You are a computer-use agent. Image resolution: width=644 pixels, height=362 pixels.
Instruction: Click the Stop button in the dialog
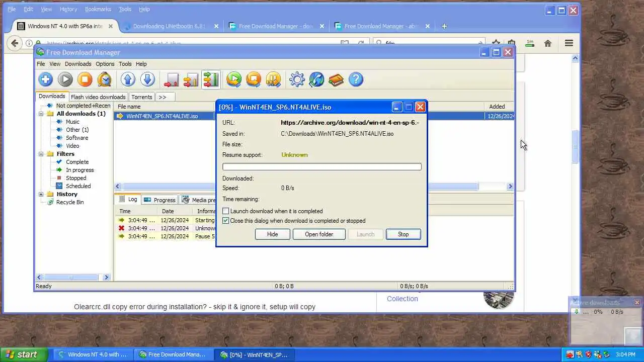[403, 234]
